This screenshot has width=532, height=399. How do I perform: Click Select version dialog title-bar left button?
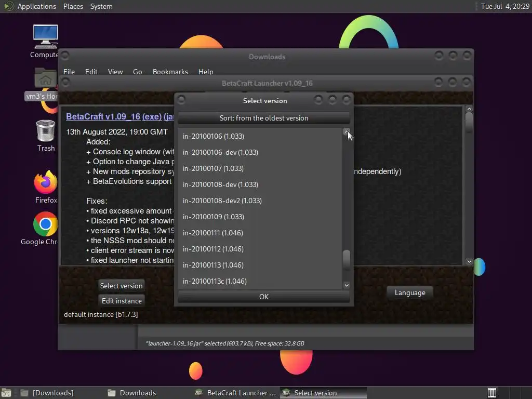[x=181, y=100]
